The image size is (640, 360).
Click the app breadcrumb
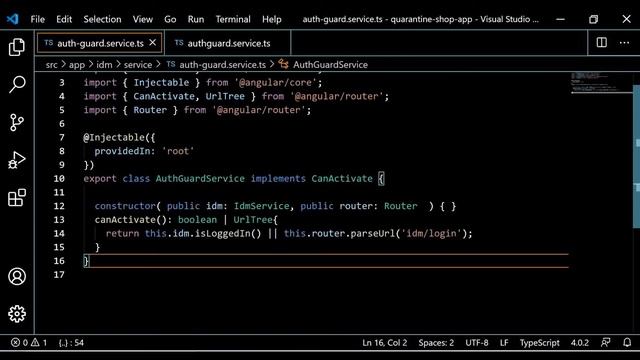(x=77, y=64)
